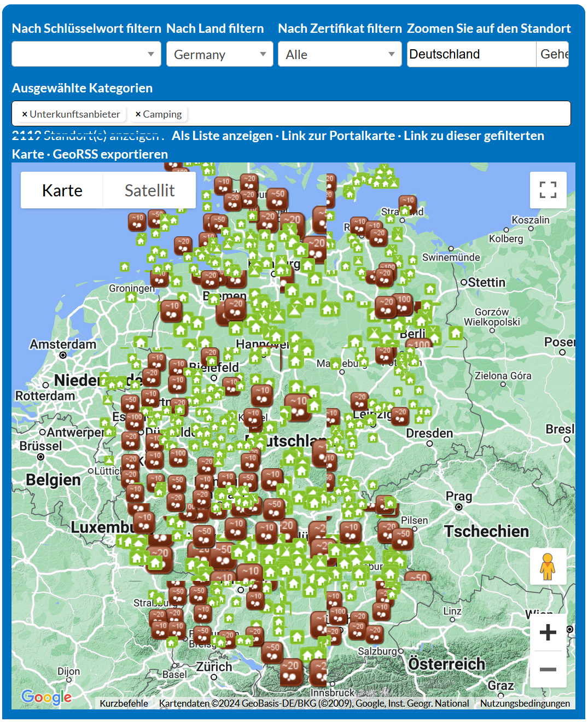The height and width of the screenshot is (722, 588).
Task: Switch map to Karte view
Action: click(62, 190)
